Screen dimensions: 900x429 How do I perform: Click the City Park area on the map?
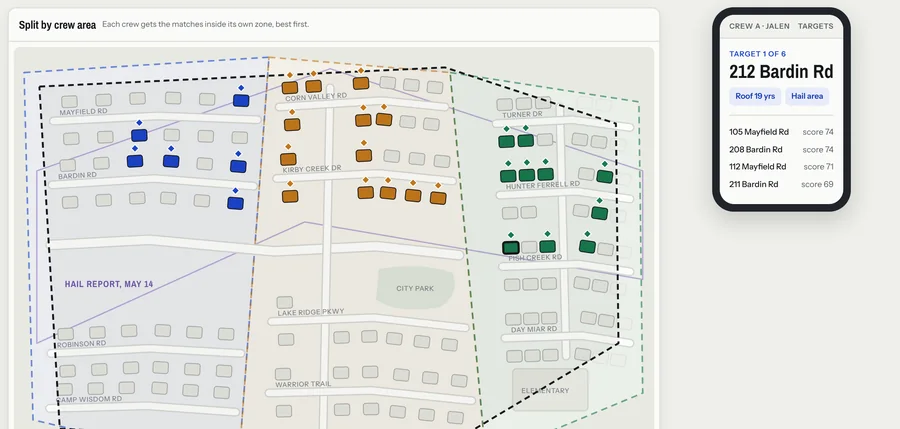pyautogui.click(x=415, y=288)
